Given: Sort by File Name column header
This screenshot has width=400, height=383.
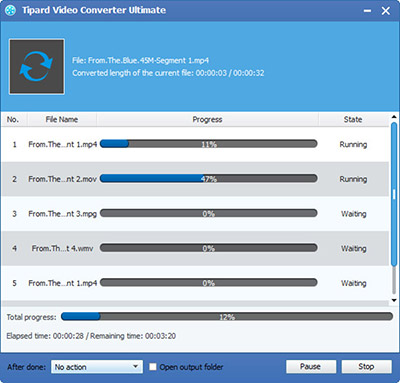Looking at the screenshot, I should pos(62,119).
